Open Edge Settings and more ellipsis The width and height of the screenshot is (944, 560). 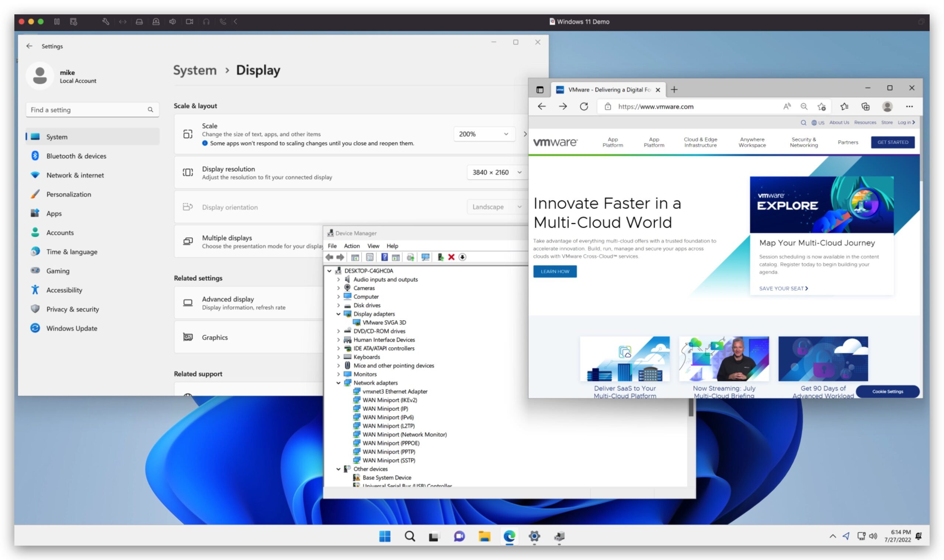909,106
